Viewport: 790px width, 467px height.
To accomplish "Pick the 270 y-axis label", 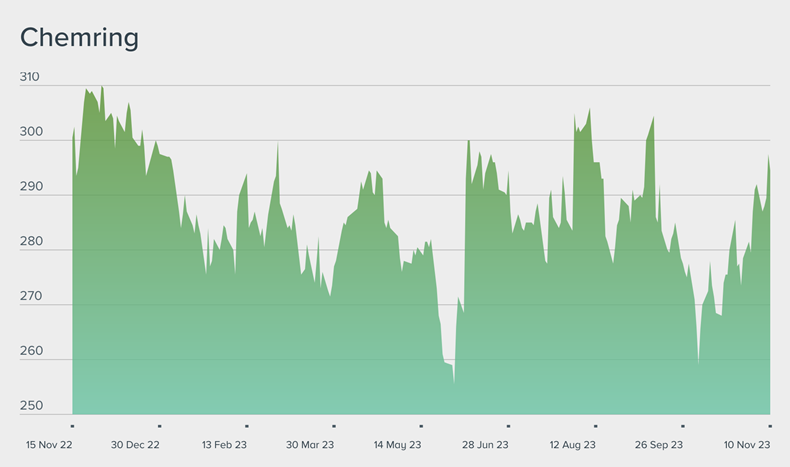I will [x=30, y=297].
